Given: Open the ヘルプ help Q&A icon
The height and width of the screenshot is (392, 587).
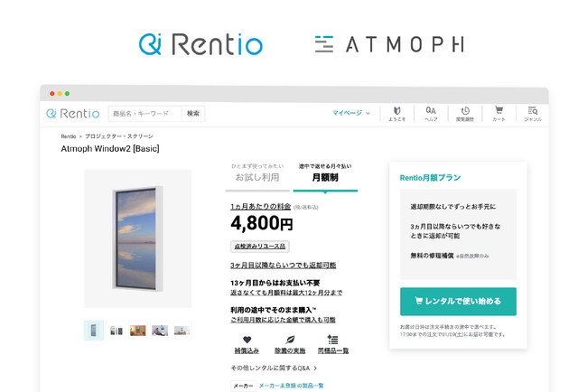Looking at the screenshot, I should (431, 113).
